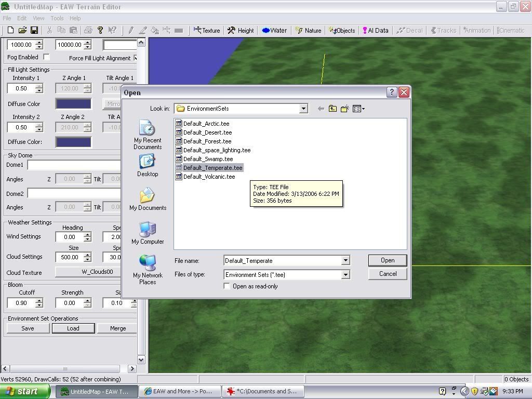532x399 pixels.
Task: Click the Dome1 text field
Action: point(74,165)
